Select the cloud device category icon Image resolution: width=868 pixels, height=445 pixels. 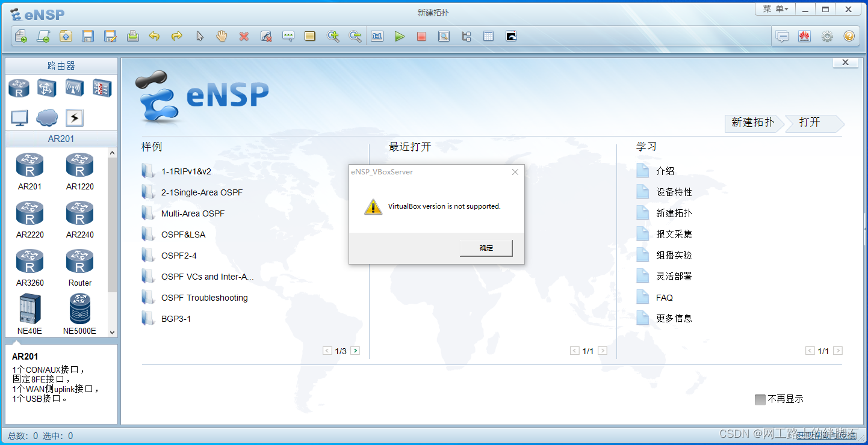pos(47,118)
